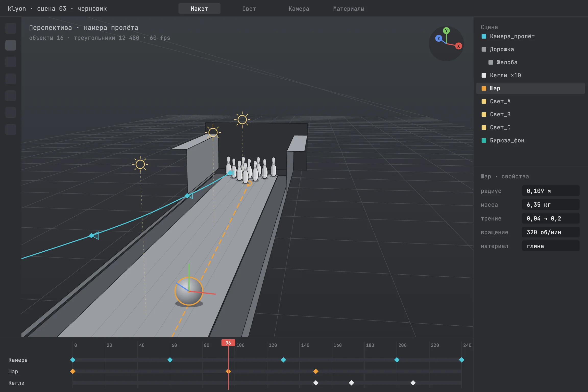Select the nested Желоба item

[530, 62]
